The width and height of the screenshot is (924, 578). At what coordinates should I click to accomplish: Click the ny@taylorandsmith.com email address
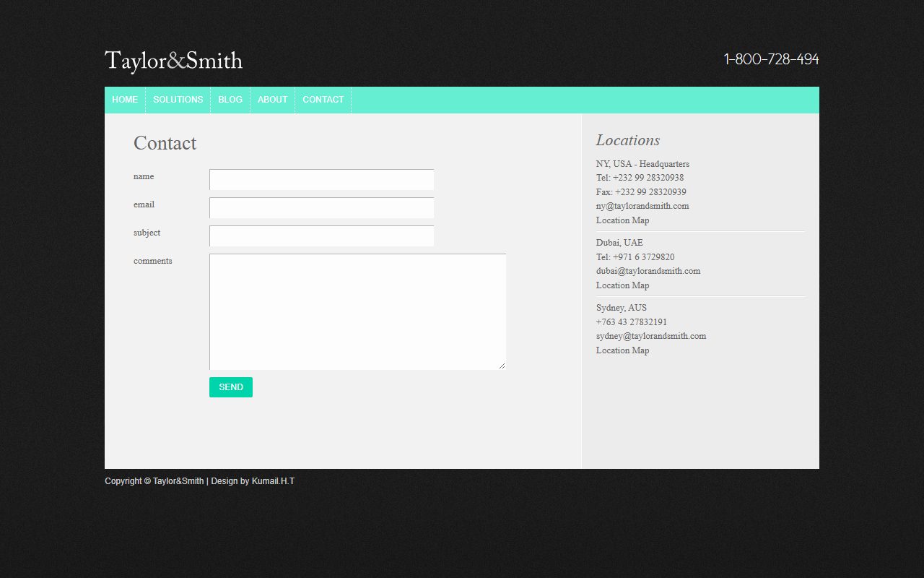tap(642, 206)
